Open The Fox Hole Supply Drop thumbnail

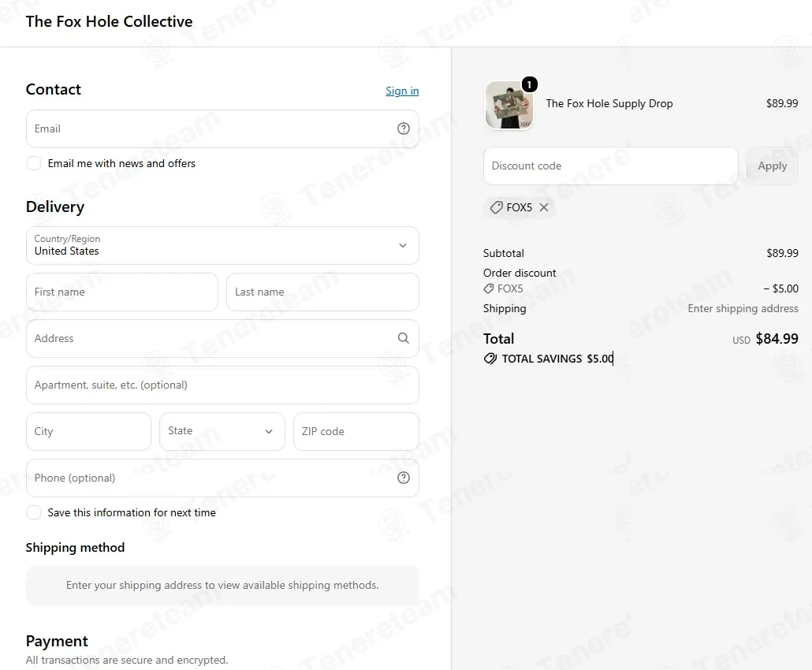[x=509, y=105]
